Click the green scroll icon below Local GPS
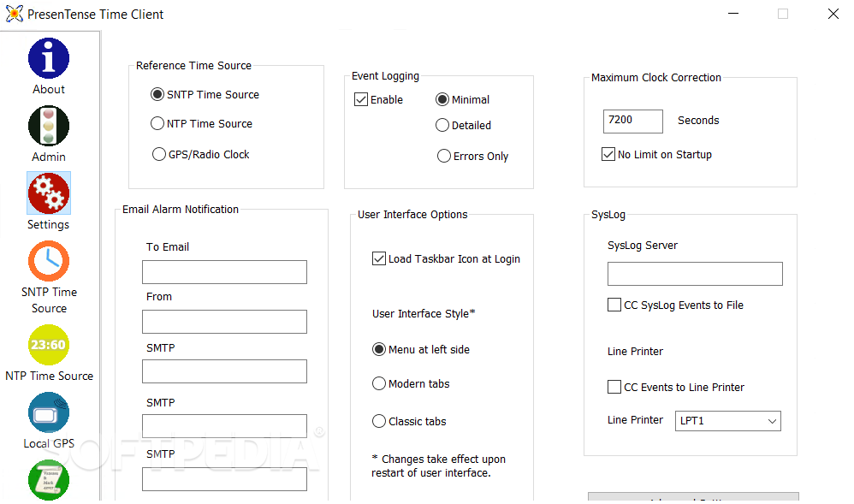The image size is (854, 504). 49,480
